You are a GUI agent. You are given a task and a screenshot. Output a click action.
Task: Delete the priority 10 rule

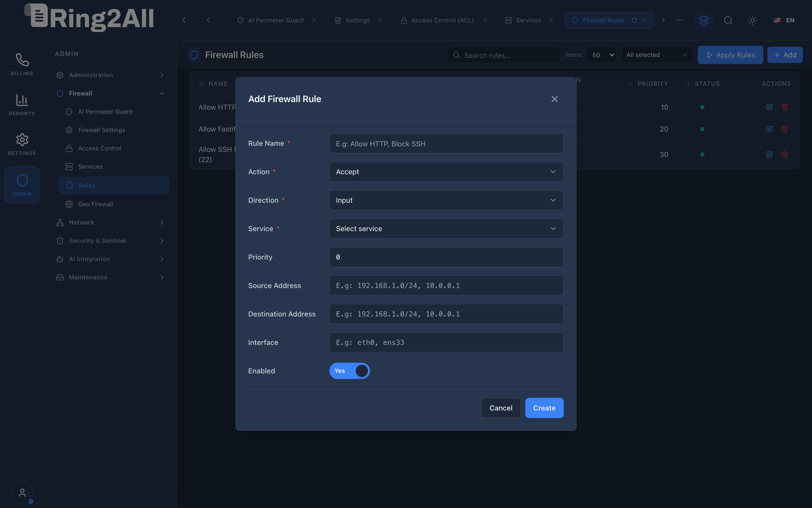(x=785, y=107)
